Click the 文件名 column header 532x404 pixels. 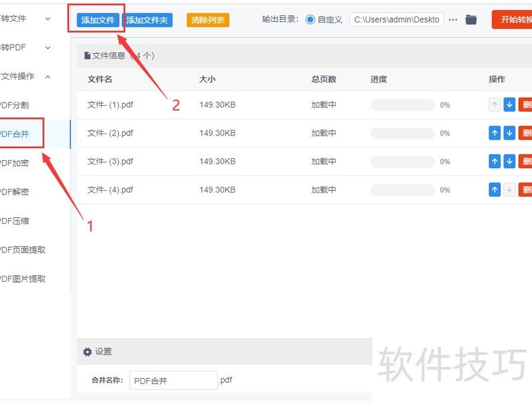click(x=100, y=79)
